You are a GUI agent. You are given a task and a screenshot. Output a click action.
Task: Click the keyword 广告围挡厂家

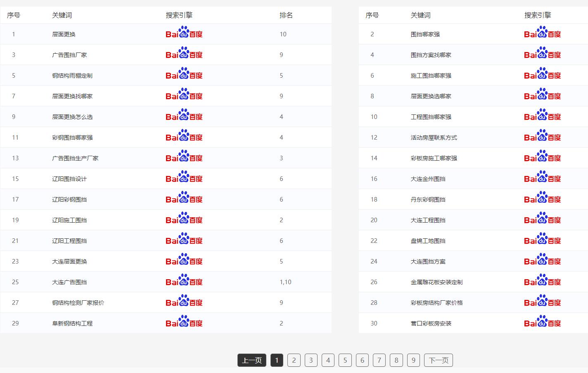tap(69, 55)
